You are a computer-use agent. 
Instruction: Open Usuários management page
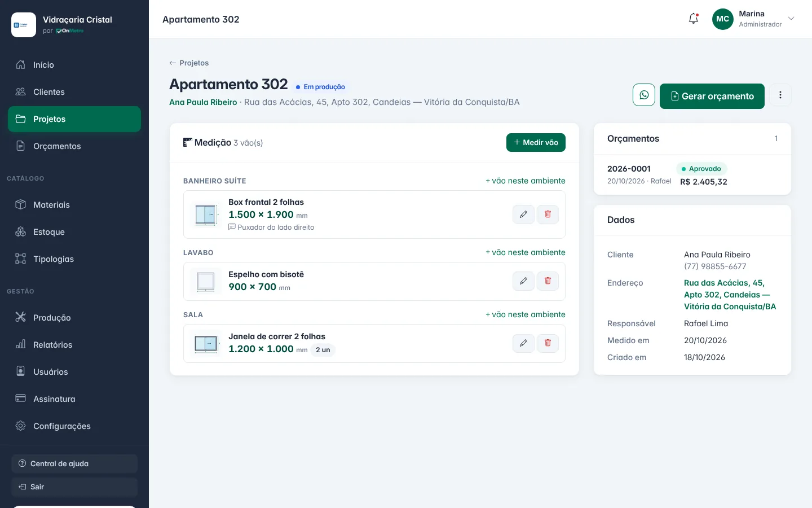(74, 372)
